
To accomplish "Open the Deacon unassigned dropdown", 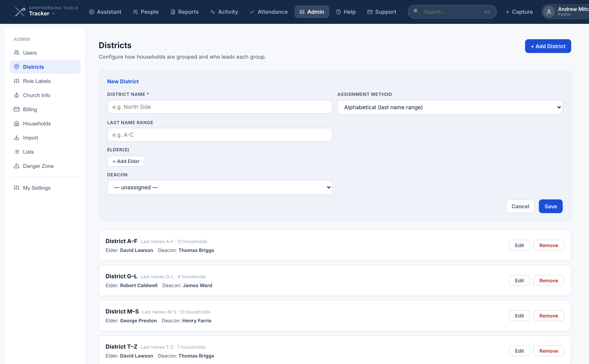I will (x=220, y=187).
